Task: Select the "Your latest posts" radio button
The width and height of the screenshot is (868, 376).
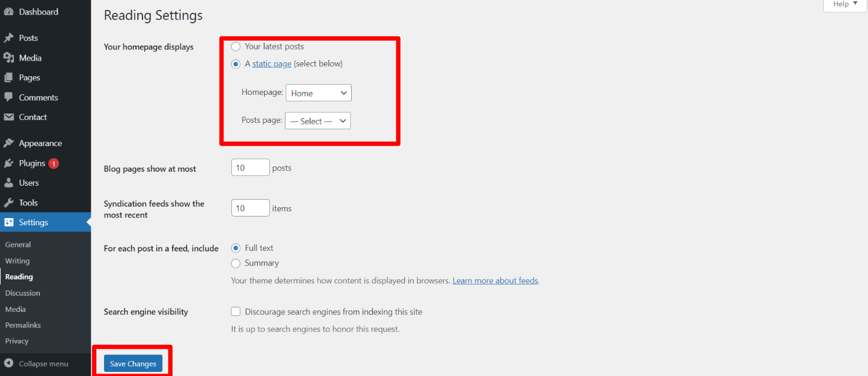Action: tap(236, 47)
